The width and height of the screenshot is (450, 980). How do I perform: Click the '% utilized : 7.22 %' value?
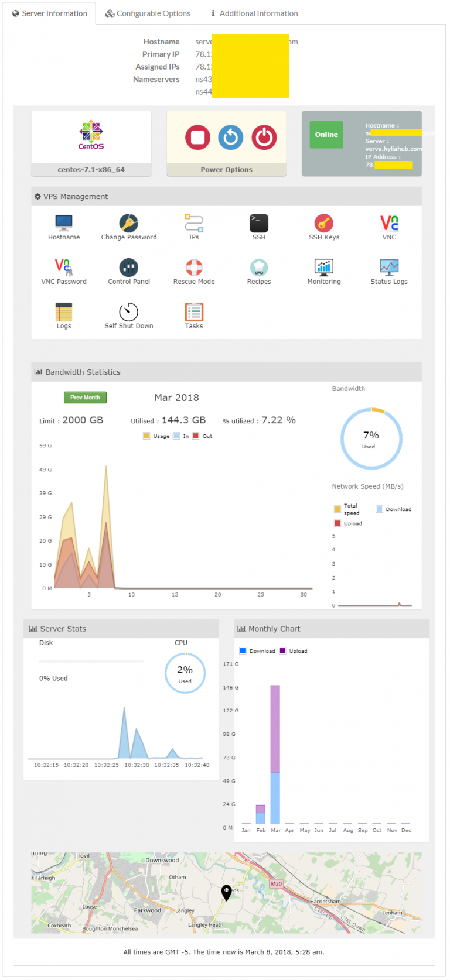[259, 420]
